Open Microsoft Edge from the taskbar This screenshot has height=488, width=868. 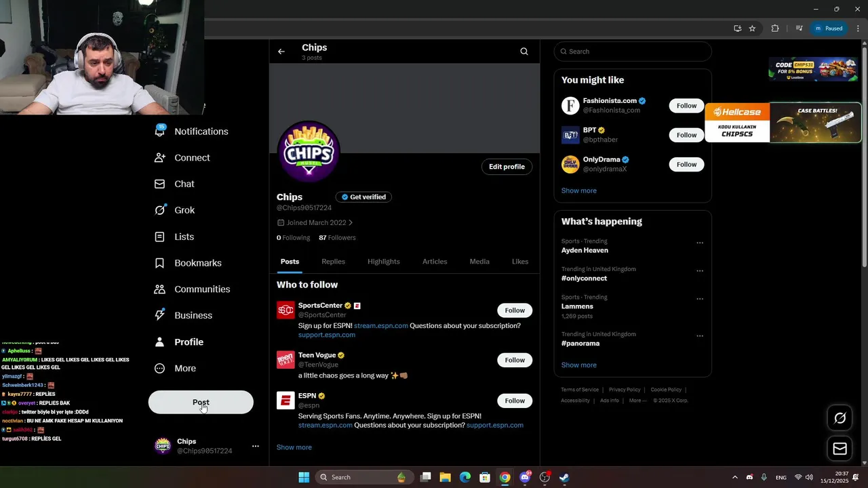coord(465,477)
